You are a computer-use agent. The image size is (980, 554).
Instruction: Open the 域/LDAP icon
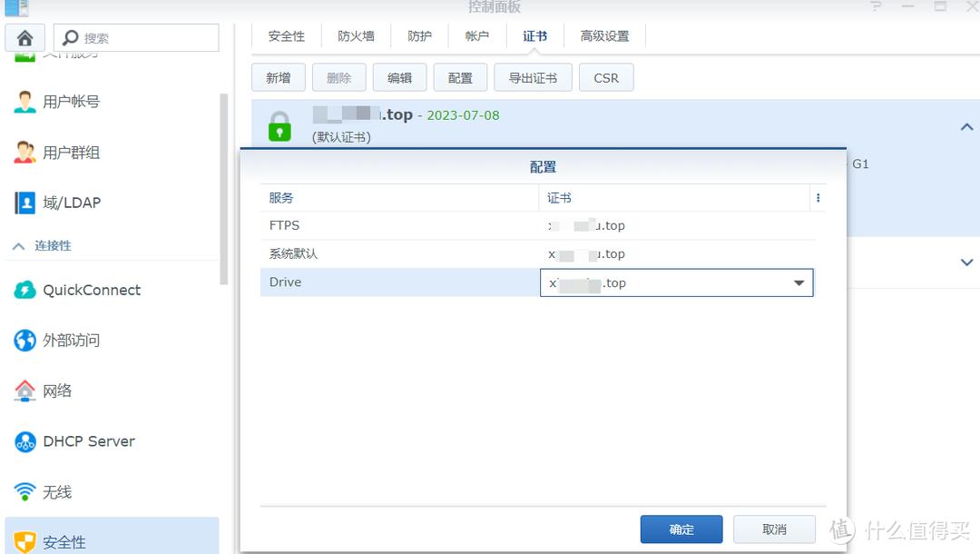(x=25, y=203)
